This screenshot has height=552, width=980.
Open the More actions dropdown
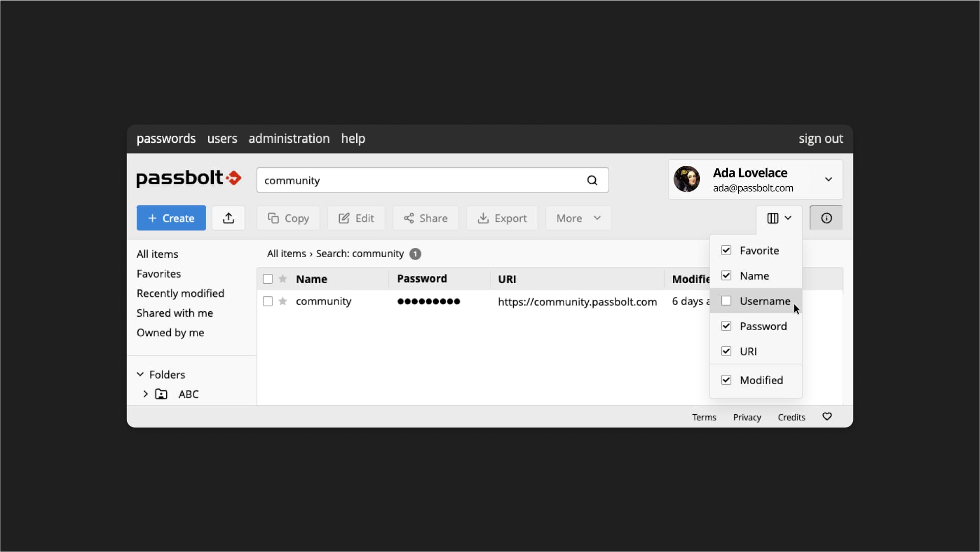tap(577, 218)
